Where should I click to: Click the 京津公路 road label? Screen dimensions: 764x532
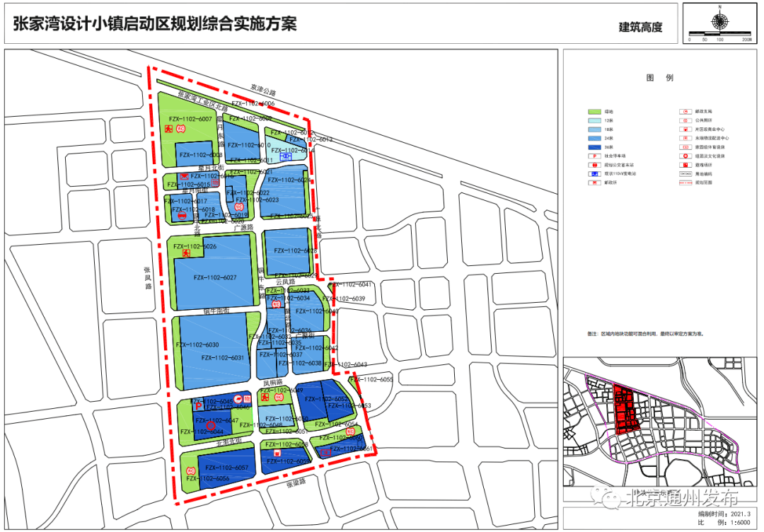(263, 90)
